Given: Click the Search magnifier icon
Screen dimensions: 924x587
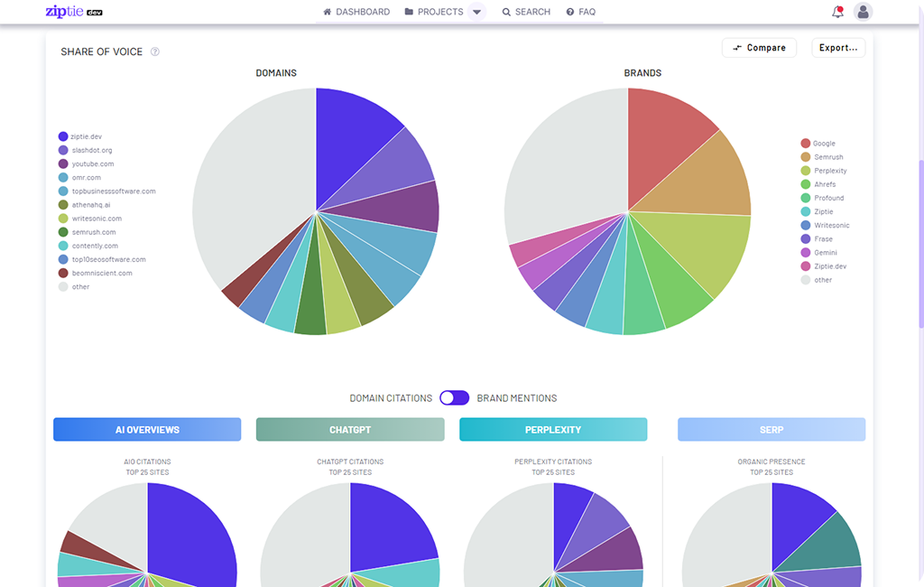Looking at the screenshot, I should point(506,13).
